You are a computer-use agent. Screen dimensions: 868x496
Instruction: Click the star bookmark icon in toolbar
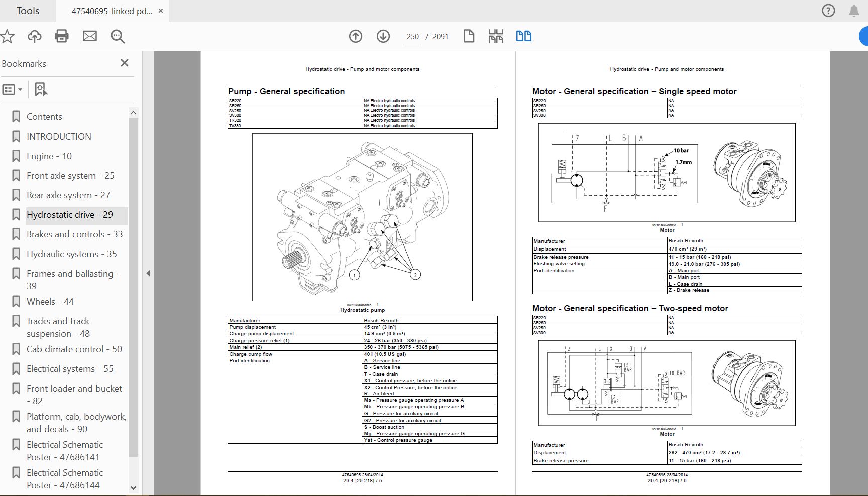[x=7, y=36]
